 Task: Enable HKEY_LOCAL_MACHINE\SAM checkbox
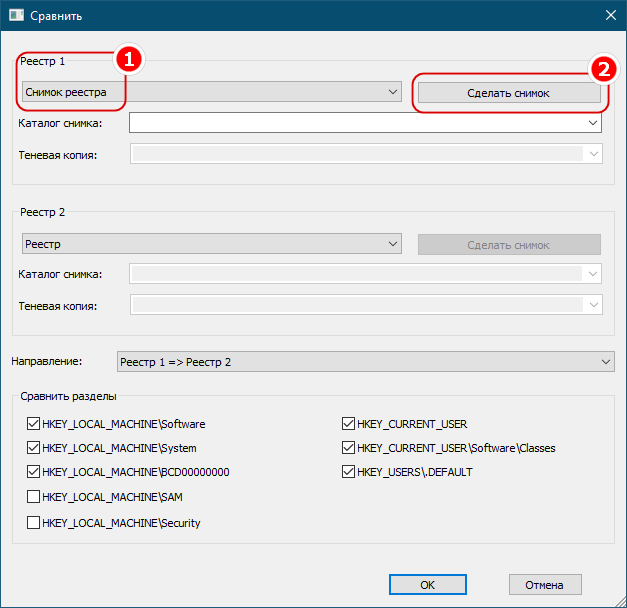33,496
